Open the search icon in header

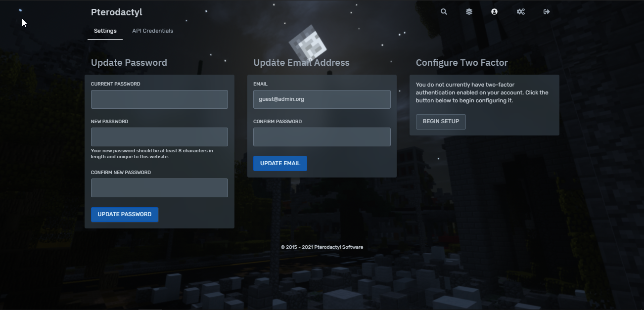tap(444, 12)
